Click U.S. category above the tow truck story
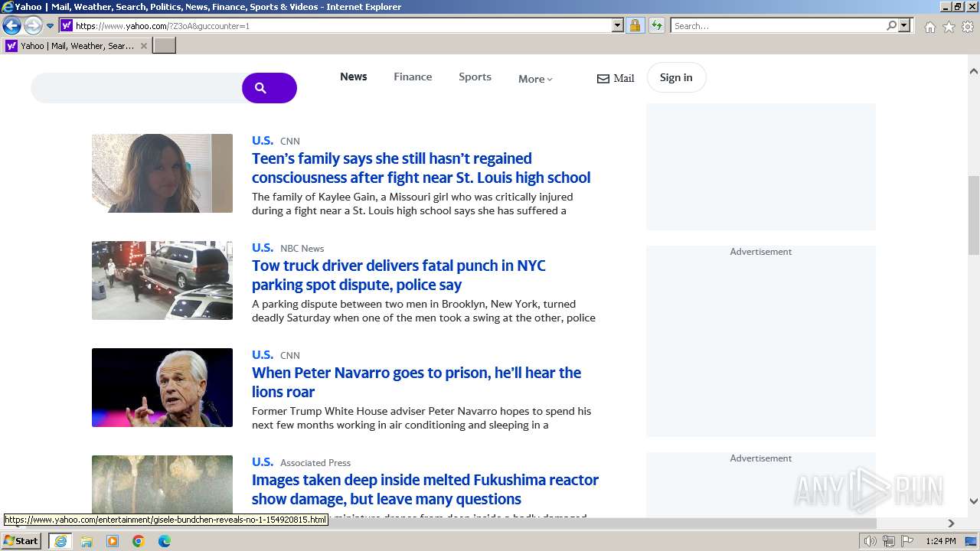The width and height of the screenshot is (980, 551). click(x=263, y=247)
